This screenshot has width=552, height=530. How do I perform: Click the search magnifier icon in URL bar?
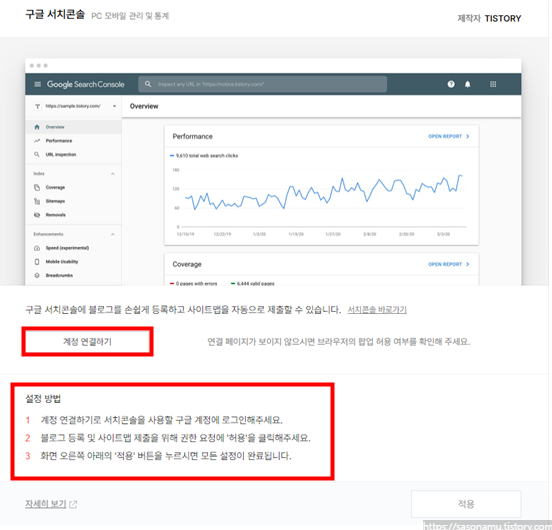pos(148,84)
